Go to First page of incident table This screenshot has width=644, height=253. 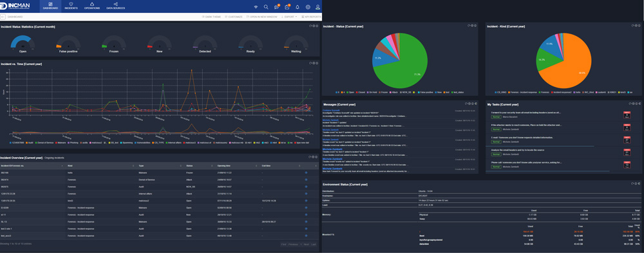point(283,245)
